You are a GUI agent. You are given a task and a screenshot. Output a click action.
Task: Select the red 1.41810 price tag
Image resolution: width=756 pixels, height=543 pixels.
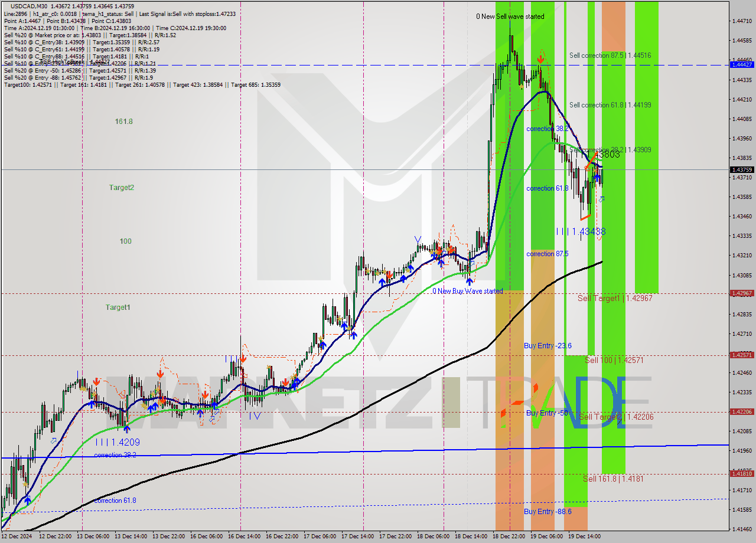tap(741, 474)
